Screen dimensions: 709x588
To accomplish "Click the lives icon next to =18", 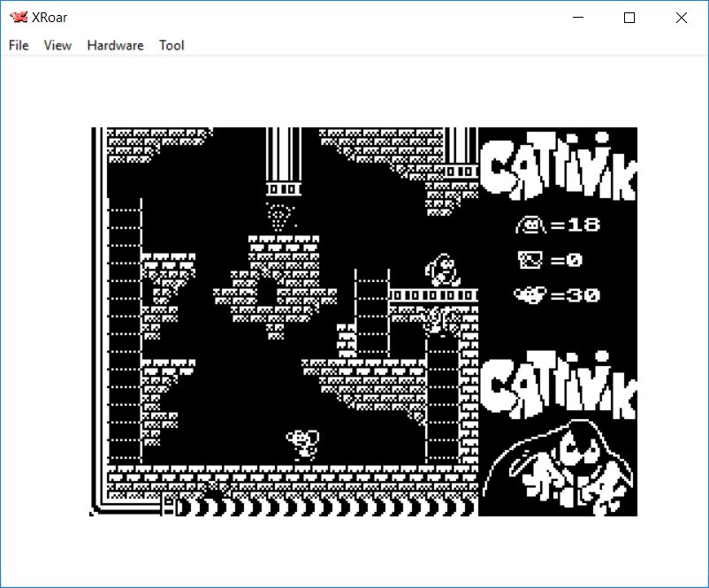I will (x=530, y=225).
